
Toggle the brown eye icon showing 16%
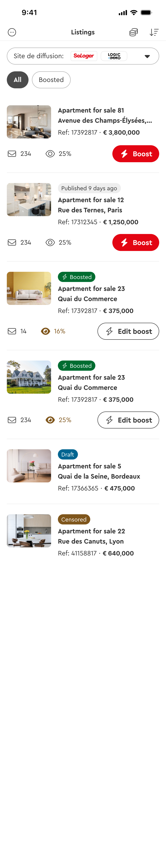(46, 331)
